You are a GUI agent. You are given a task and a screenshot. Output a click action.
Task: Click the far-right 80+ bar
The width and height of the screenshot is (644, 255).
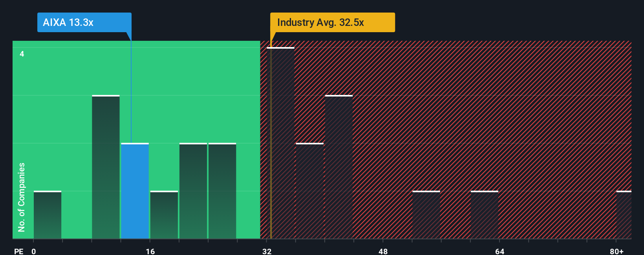(x=624, y=215)
